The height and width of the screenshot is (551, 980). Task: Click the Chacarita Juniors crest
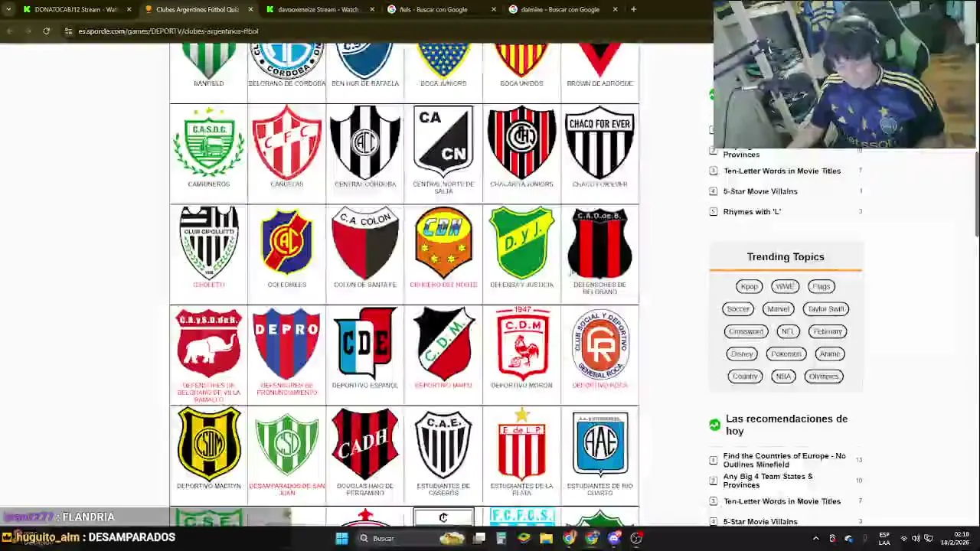[x=521, y=143]
